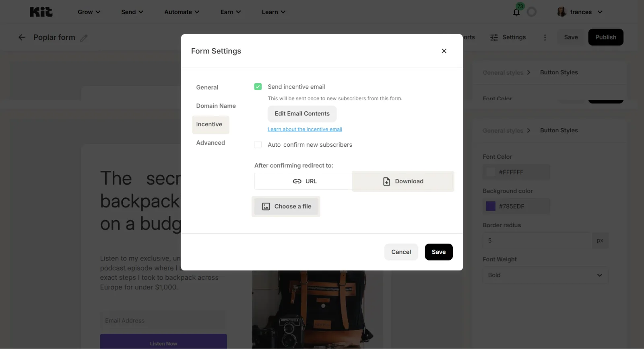This screenshot has width=644, height=349.
Task: Uncheck Send incentive email
Action: (x=258, y=87)
